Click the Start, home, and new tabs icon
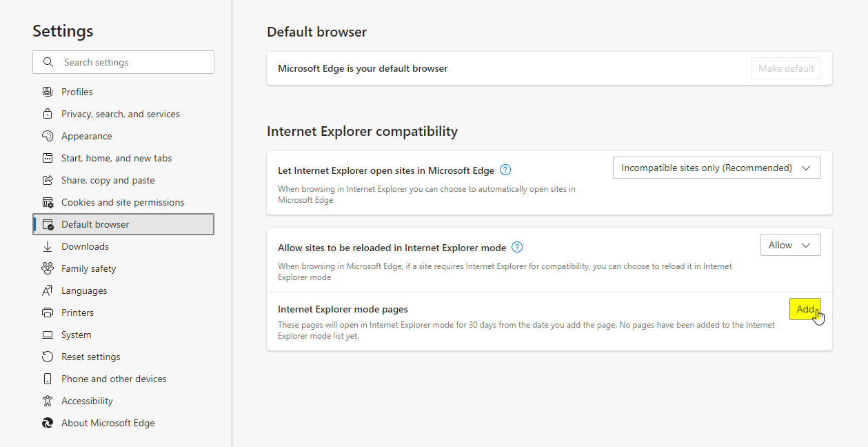Screen dimensions: 868x447 pos(48,158)
